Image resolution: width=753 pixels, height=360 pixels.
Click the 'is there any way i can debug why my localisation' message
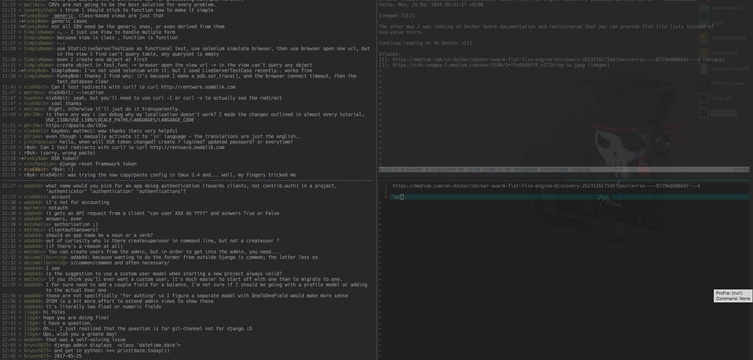click(x=205, y=114)
